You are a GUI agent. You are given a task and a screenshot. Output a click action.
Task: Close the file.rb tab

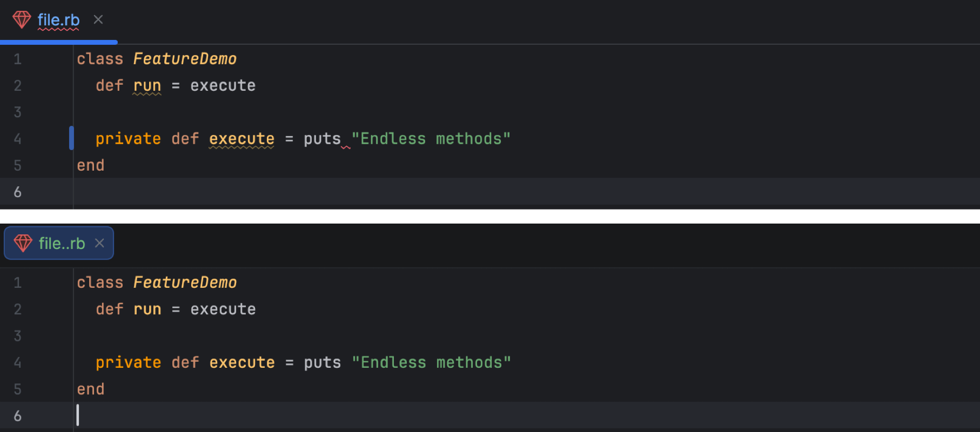click(x=98, y=19)
